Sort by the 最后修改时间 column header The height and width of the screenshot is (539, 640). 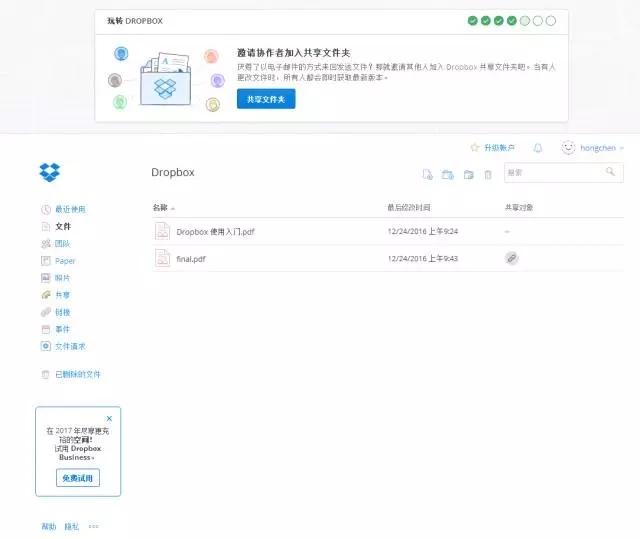pyautogui.click(x=409, y=208)
